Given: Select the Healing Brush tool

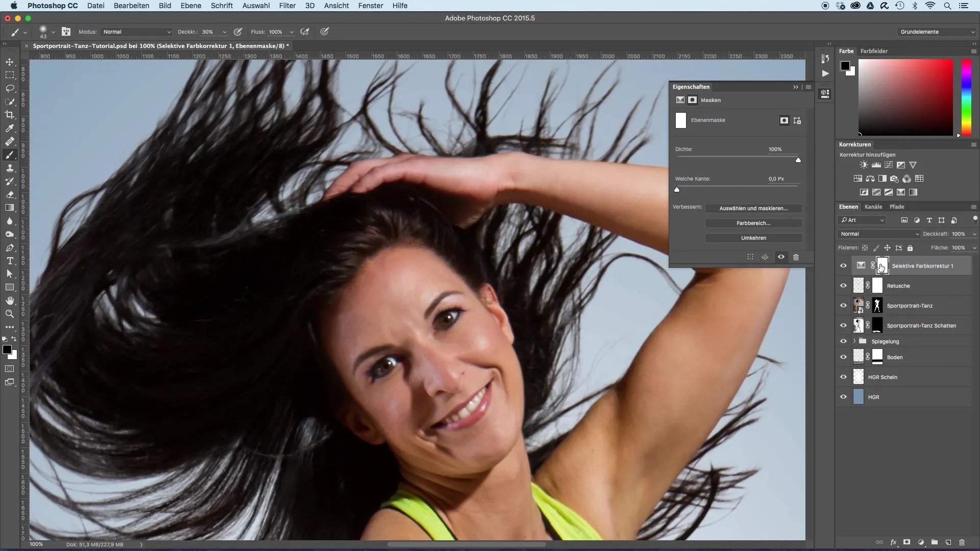Looking at the screenshot, I should point(10,141).
